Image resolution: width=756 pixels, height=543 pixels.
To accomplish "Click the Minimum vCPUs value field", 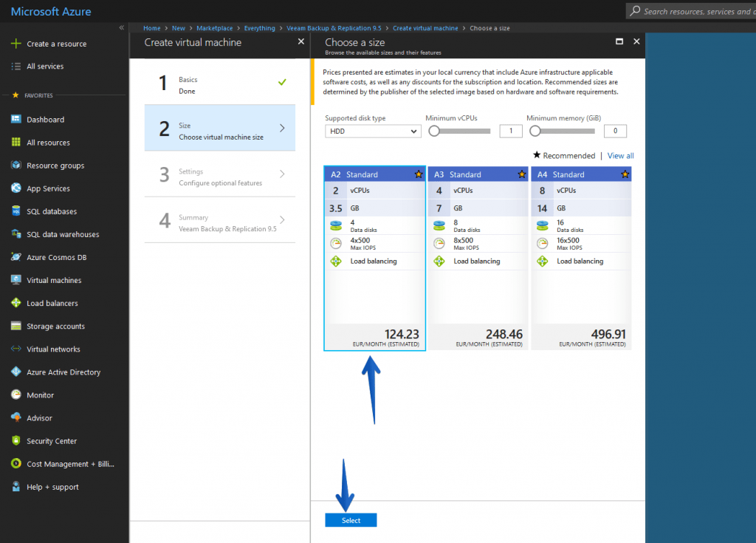I will tap(511, 131).
